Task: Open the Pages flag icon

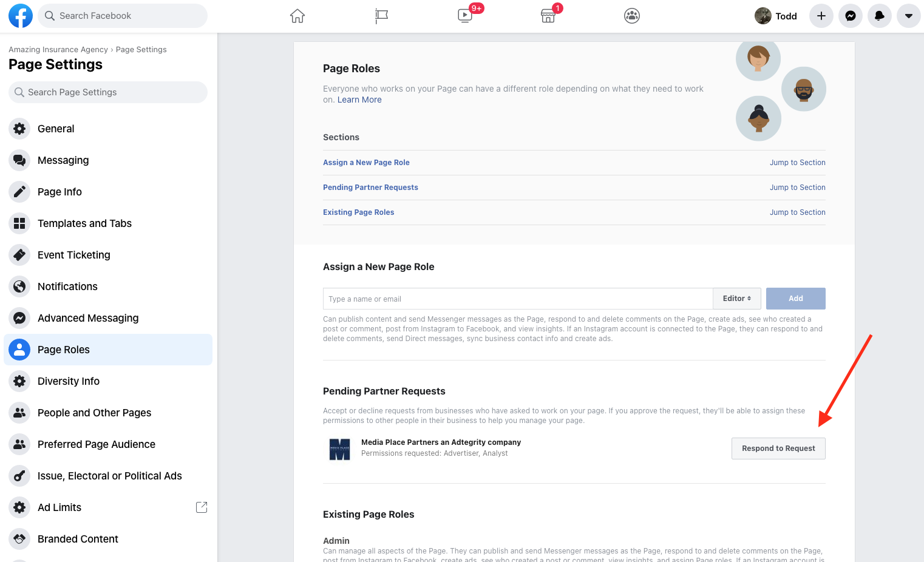Action: 381,16
